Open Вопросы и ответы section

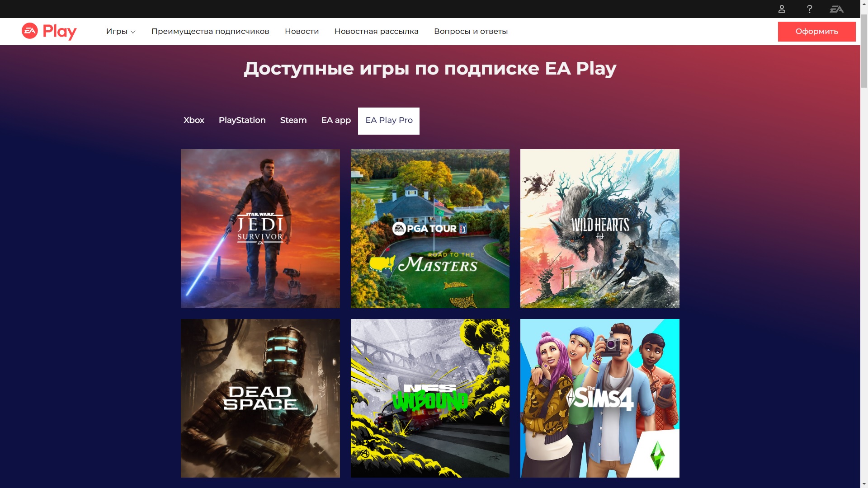click(x=471, y=31)
